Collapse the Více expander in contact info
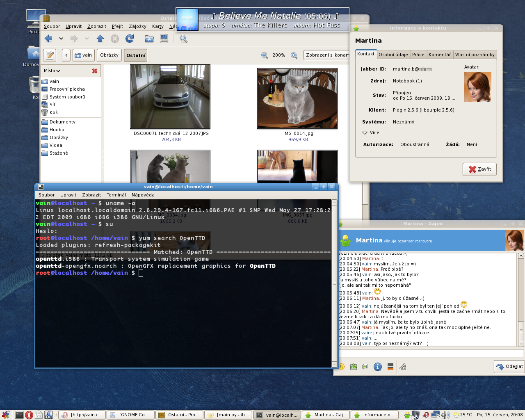Viewport: 525px width, 420px height. pos(371,132)
